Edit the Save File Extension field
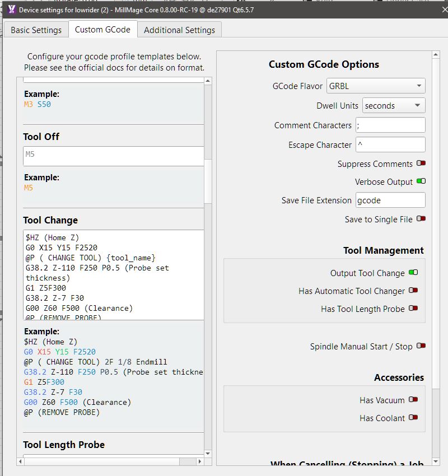This screenshot has height=476, width=448. coord(390,200)
